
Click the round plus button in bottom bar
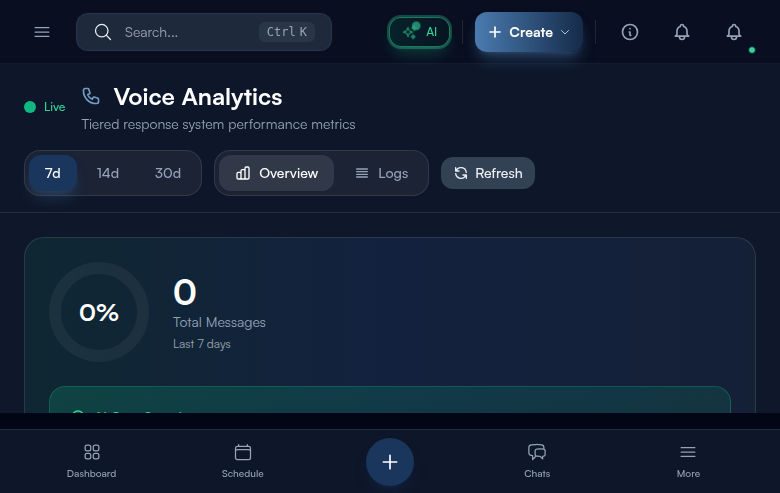coord(390,462)
